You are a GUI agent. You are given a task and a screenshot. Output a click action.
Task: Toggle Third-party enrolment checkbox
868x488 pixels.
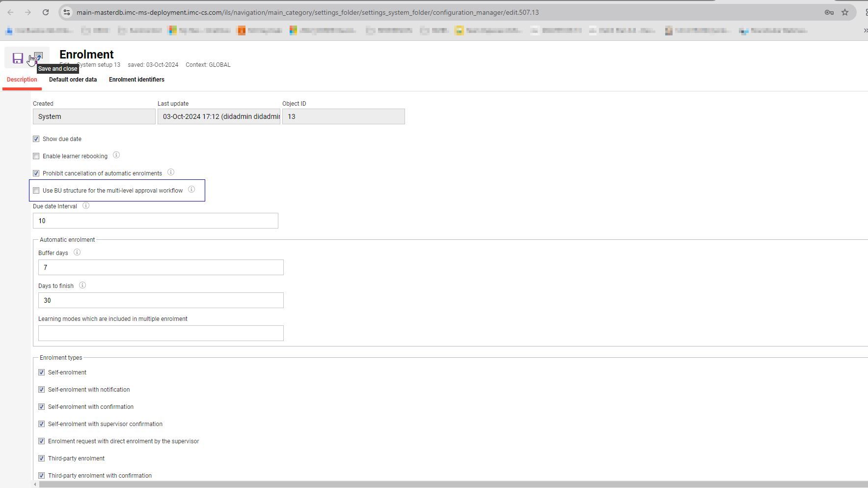[x=42, y=459]
